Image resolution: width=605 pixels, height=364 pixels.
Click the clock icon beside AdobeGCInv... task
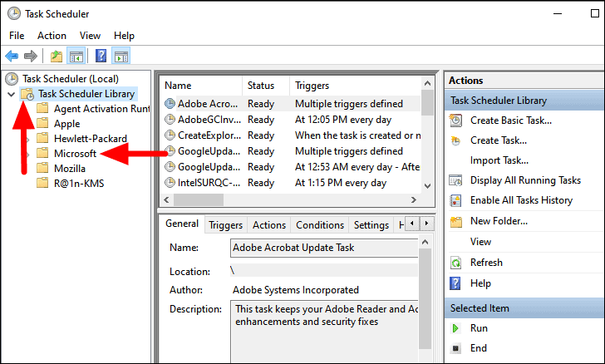(170, 120)
